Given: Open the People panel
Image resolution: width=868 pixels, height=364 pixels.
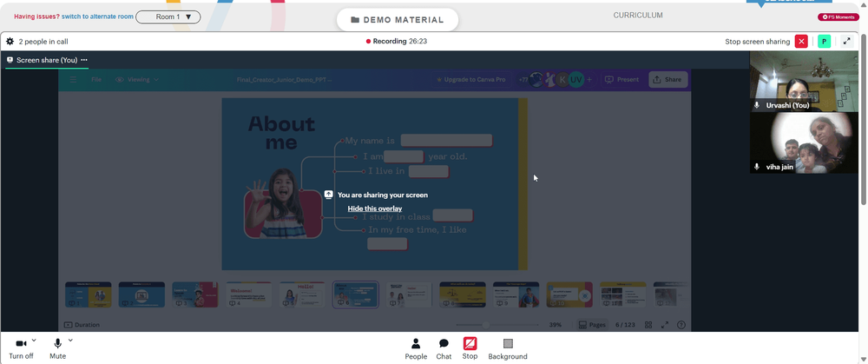Looking at the screenshot, I should [416, 349].
